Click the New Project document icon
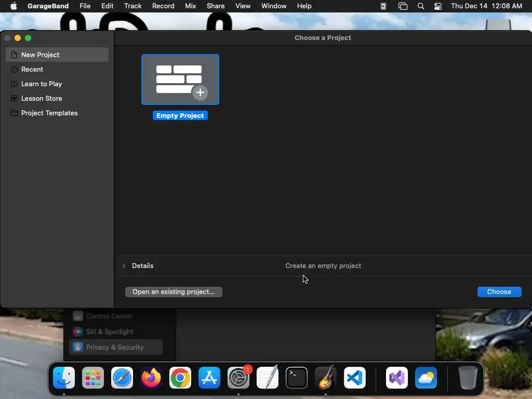The width and height of the screenshot is (532, 399). pyautogui.click(x=14, y=55)
